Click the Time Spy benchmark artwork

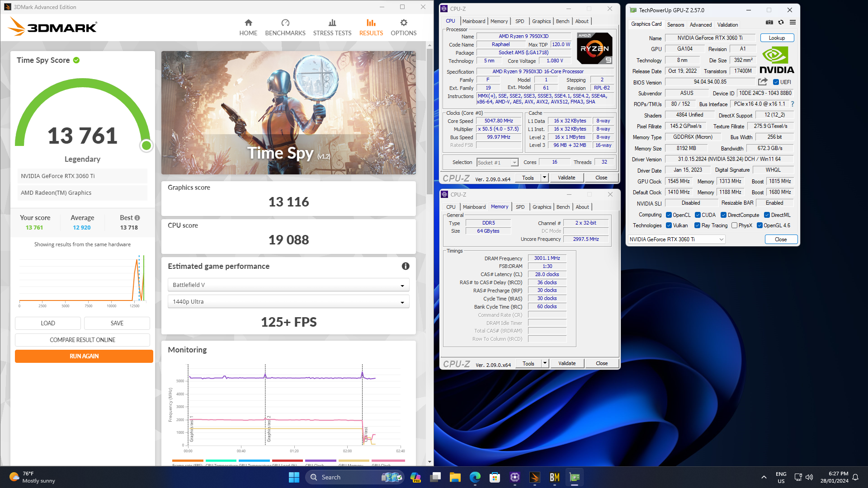click(x=288, y=113)
